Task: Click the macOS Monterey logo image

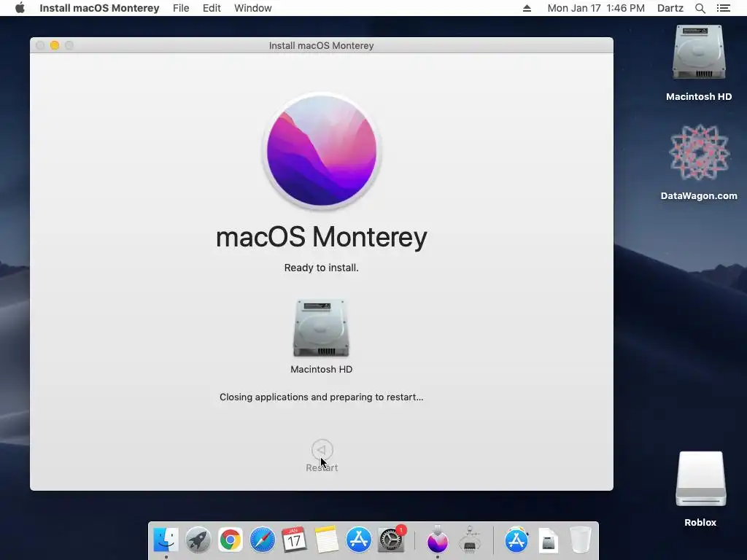Action: pyautogui.click(x=322, y=150)
